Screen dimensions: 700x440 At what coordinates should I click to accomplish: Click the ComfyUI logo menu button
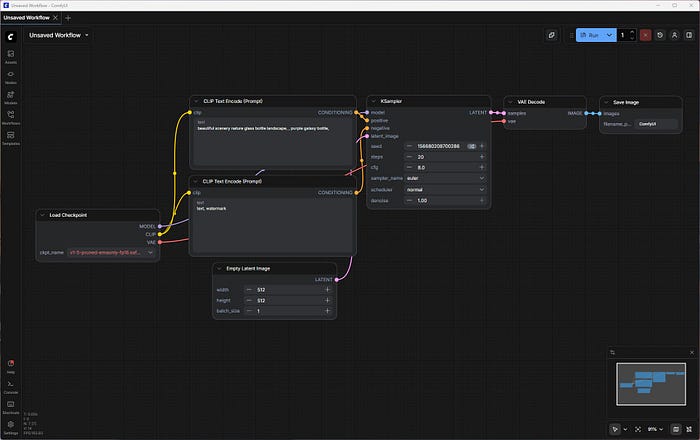[11, 37]
